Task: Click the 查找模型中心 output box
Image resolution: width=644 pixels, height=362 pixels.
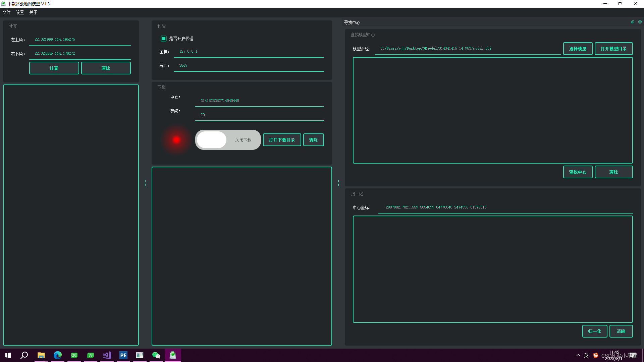Action: pyautogui.click(x=493, y=110)
